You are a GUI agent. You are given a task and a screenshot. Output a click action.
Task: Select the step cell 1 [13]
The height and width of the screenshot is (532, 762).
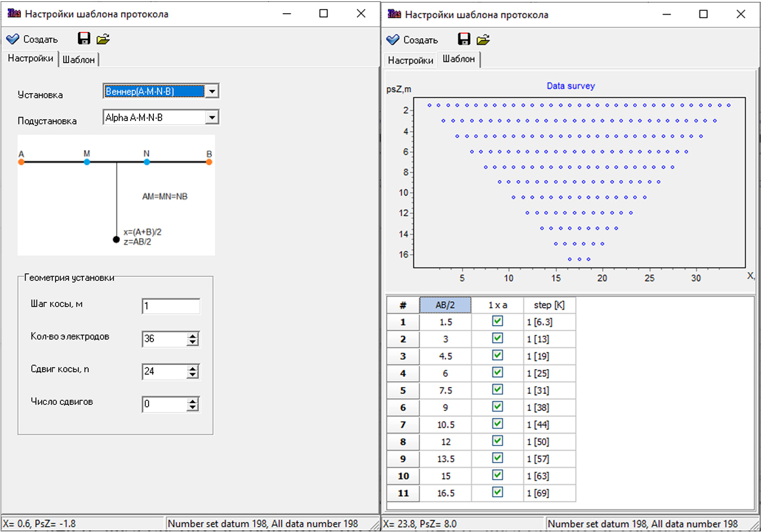pos(550,339)
